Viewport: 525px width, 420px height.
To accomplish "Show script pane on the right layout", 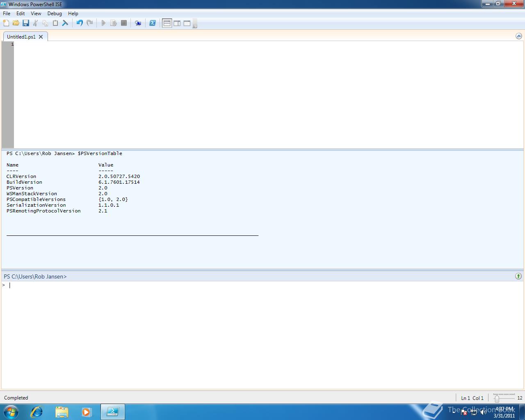I will [x=177, y=23].
